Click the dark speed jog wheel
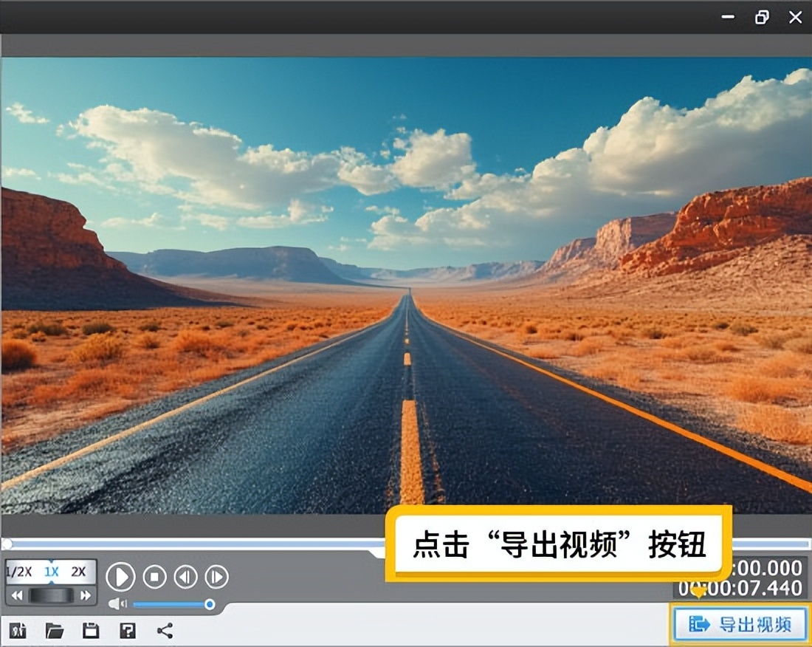This screenshot has width=812, height=647. (51, 595)
